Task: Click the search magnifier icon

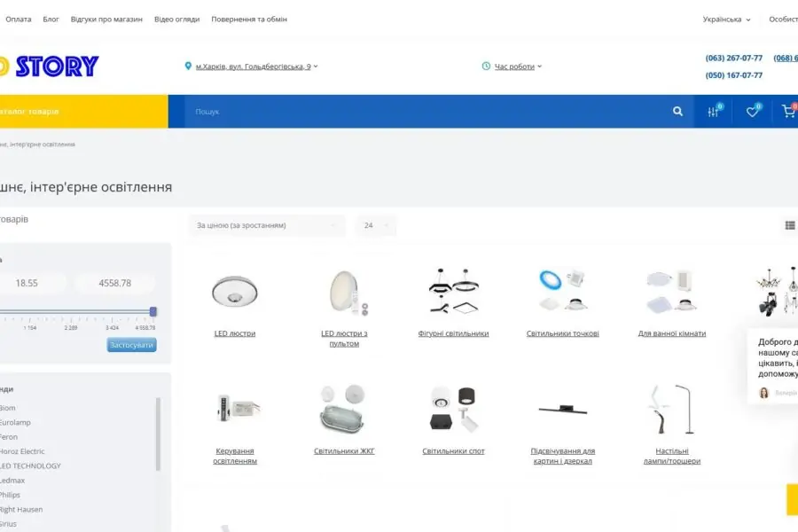Action: pyautogui.click(x=677, y=112)
